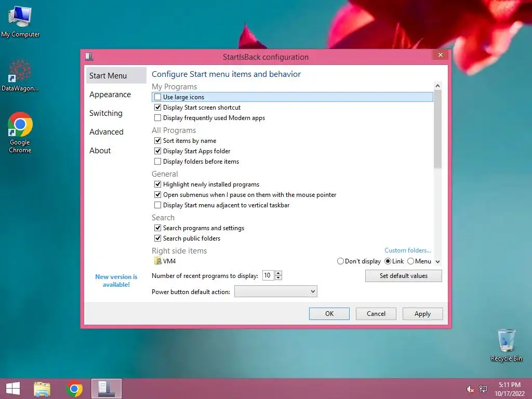Image resolution: width=532 pixels, height=399 pixels.
Task: Check Display Start menu adjacent to vertical taskbar
Action: click(x=157, y=205)
